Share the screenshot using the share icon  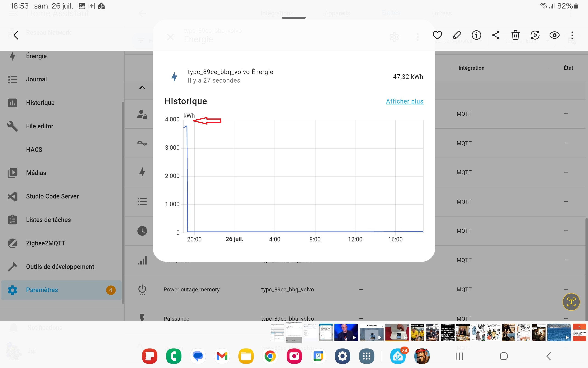click(x=496, y=35)
